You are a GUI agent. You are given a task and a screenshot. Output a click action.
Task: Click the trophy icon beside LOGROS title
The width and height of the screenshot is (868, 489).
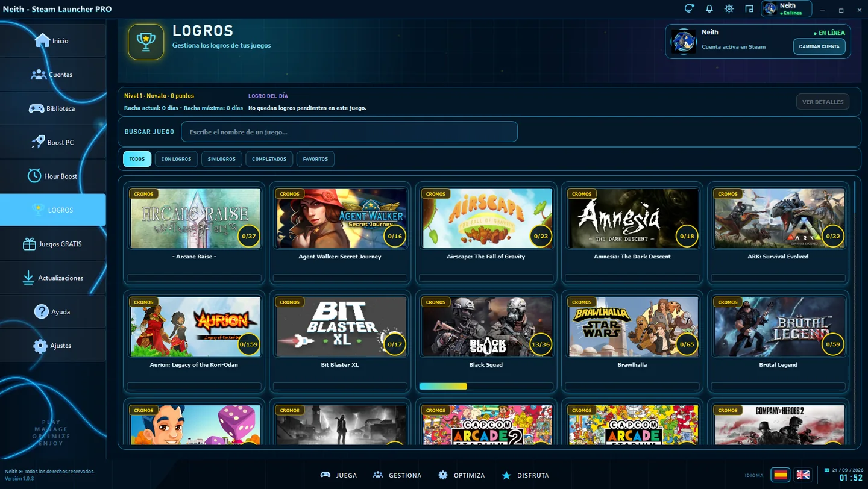(146, 42)
